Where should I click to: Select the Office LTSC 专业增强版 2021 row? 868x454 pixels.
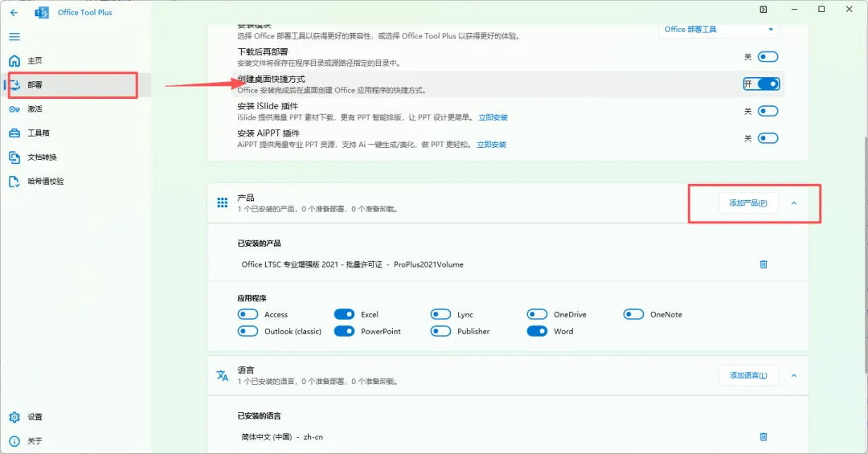(x=508, y=264)
